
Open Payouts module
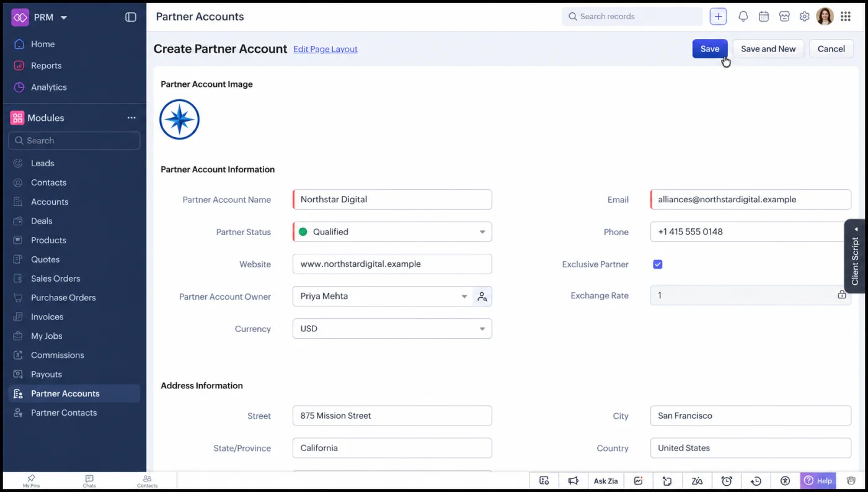click(x=46, y=375)
